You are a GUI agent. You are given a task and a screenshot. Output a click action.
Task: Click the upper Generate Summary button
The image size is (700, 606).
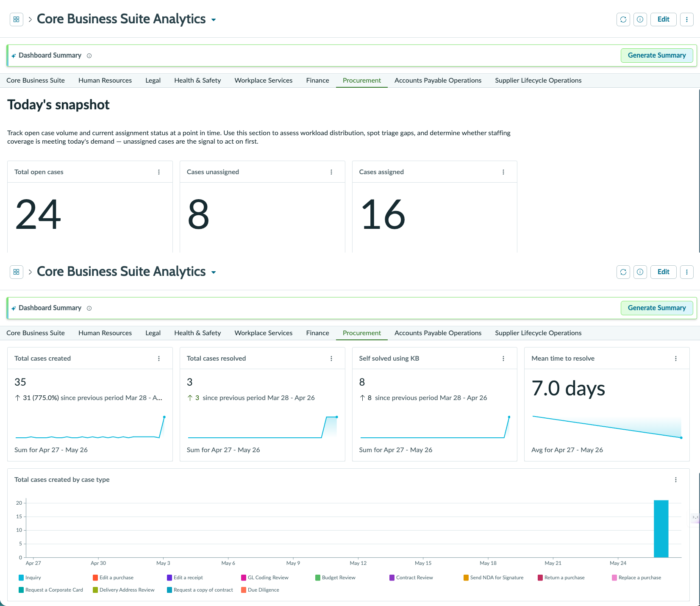(x=657, y=56)
